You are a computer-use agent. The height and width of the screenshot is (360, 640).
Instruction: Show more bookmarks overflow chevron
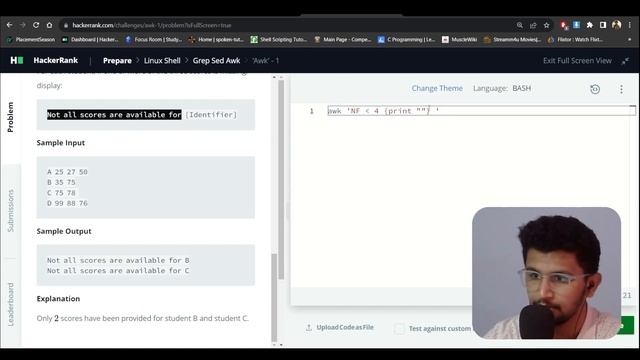point(629,40)
